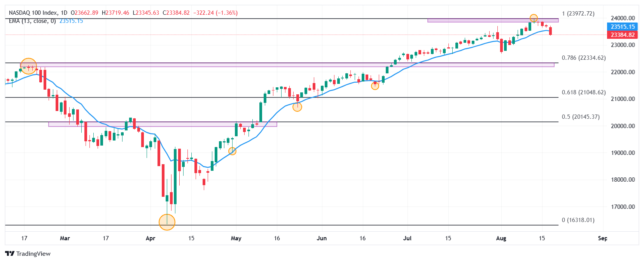Screen dimensions: 644x262
Task: Click the large orange circle at the February high
Action: 28,66
